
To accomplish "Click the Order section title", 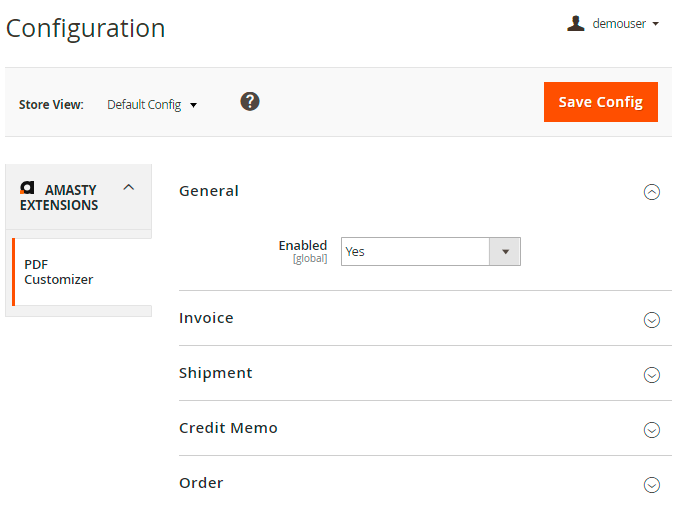I will coord(201,483).
